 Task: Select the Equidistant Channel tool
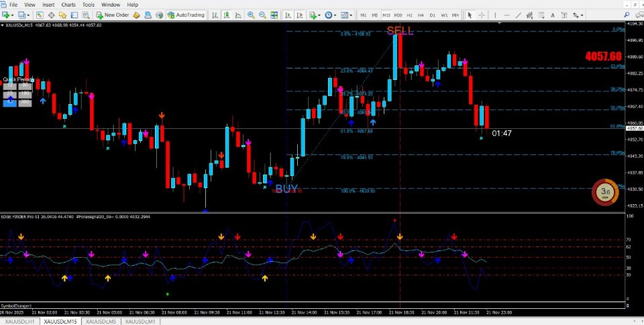point(530,15)
